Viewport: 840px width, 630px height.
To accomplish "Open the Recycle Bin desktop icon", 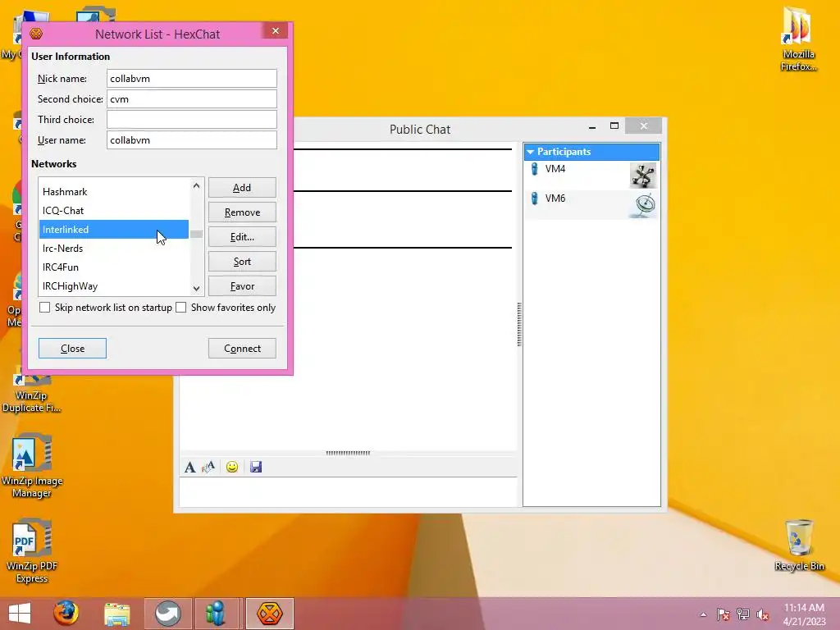I will point(799,546).
